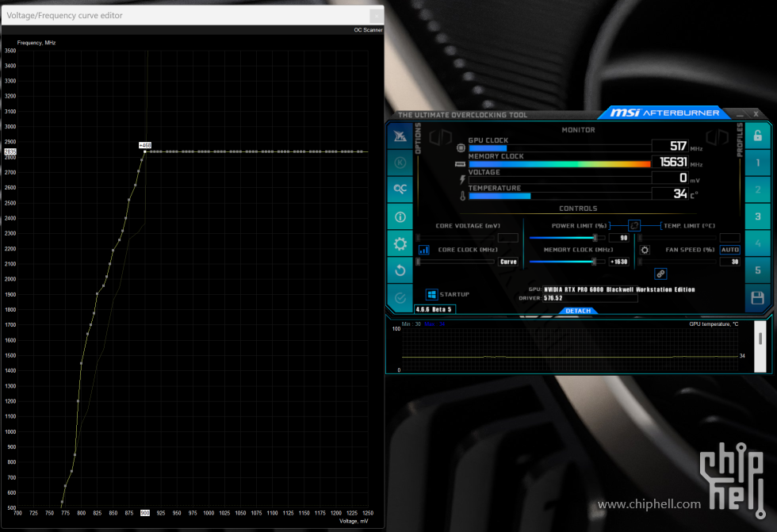Adjust the Power Limit slider
Screen dimensions: 777x532
[x=595, y=238]
